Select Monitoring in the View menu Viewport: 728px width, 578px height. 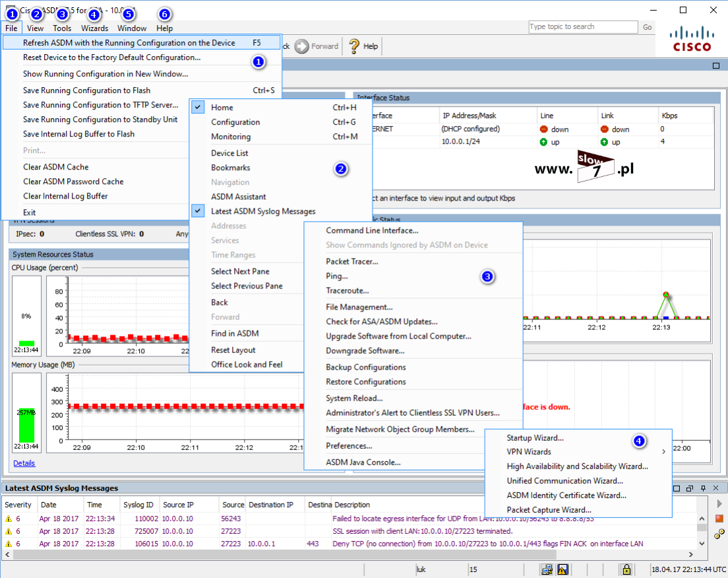tap(281, 137)
